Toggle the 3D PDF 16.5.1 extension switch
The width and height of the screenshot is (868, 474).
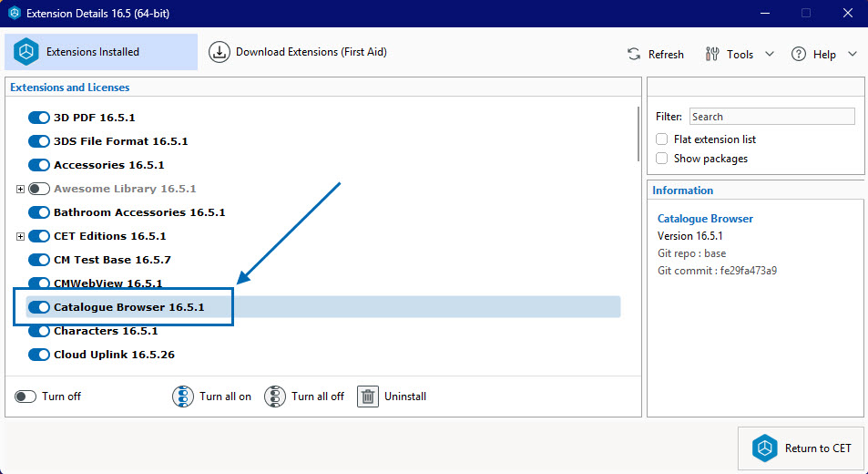[39, 118]
